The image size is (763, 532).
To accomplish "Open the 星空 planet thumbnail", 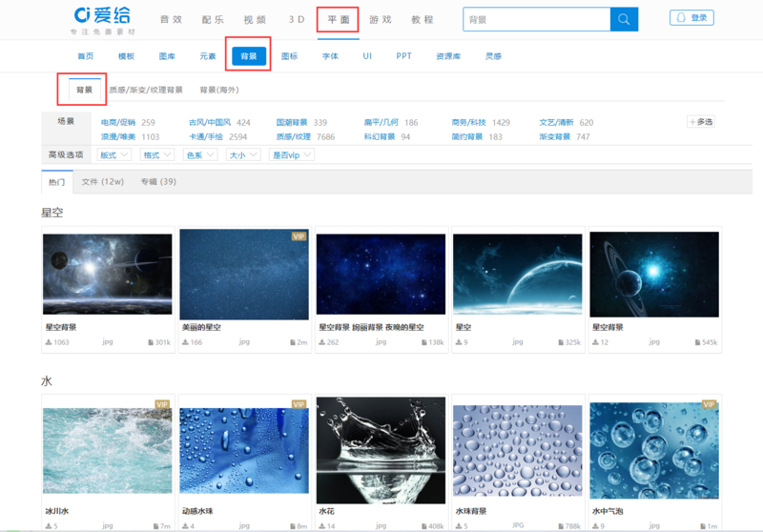I will tap(518, 275).
